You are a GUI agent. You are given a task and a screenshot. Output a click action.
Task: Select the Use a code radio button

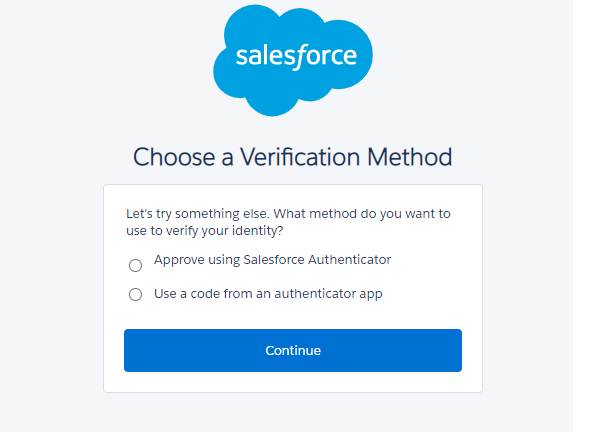point(136,295)
